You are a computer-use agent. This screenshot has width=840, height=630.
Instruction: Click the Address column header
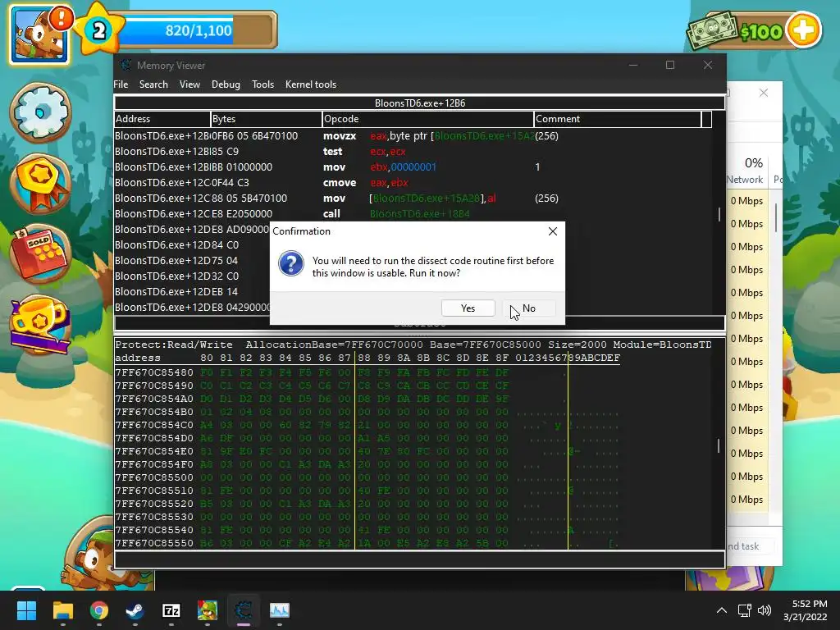click(162, 119)
